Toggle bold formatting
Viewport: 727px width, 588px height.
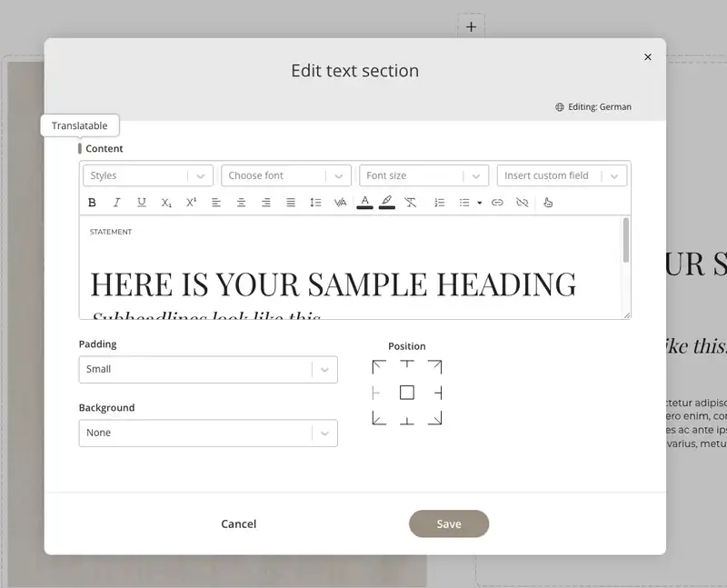92,203
